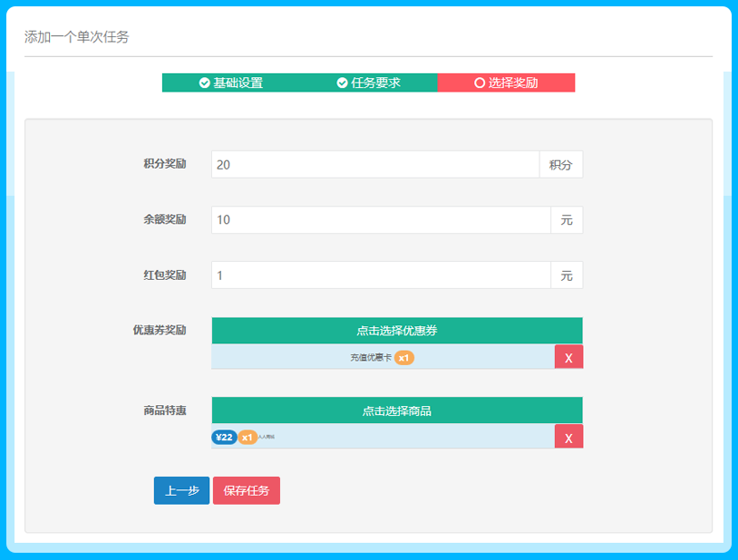
Task: Click the circle icon beside 选择奖励
Action: (480, 83)
